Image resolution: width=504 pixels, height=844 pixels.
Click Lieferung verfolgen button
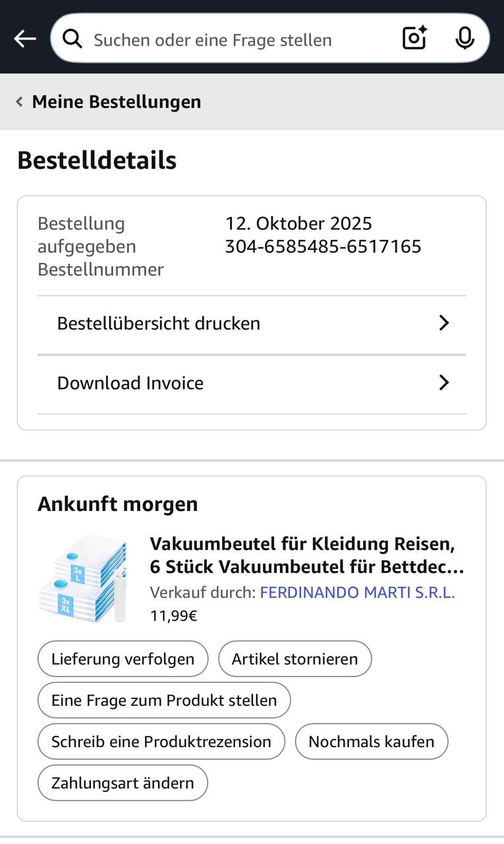123,659
